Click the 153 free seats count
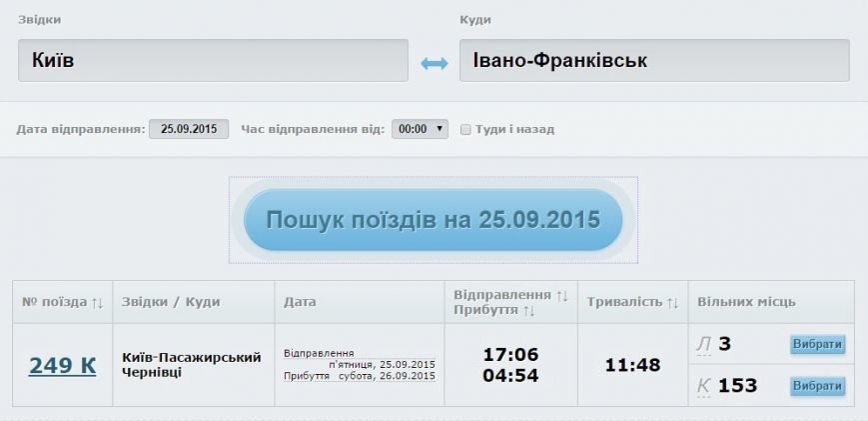 [x=737, y=386]
